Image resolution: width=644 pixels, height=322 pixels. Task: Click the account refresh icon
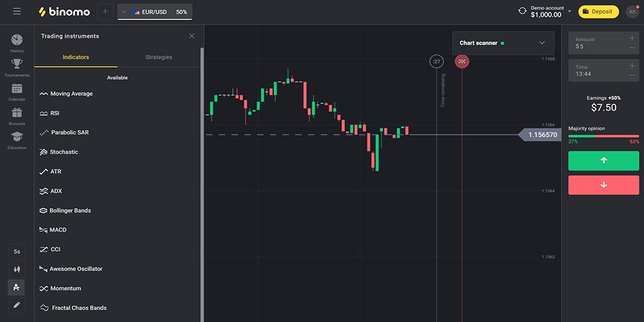pos(522,11)
